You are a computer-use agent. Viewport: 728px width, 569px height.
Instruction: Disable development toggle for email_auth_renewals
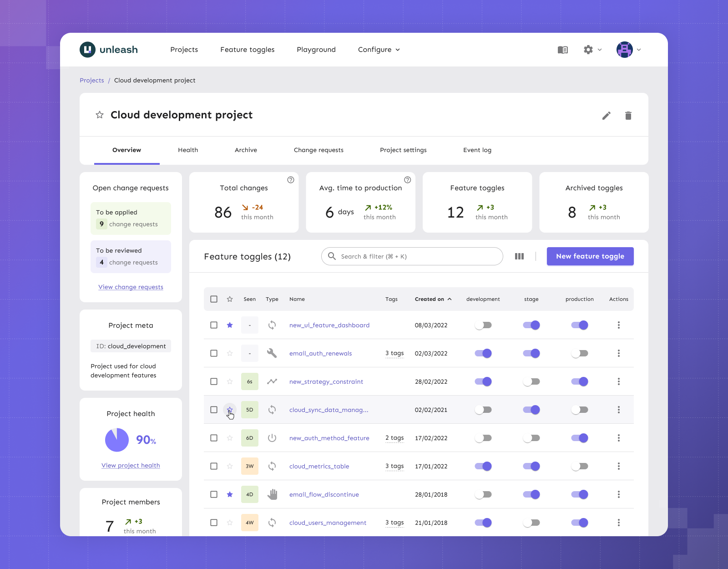coord(483,353)
